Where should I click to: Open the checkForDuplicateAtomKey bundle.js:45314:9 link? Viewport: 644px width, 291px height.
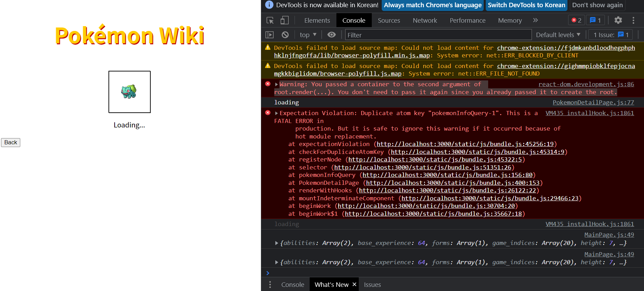point(478,152)
